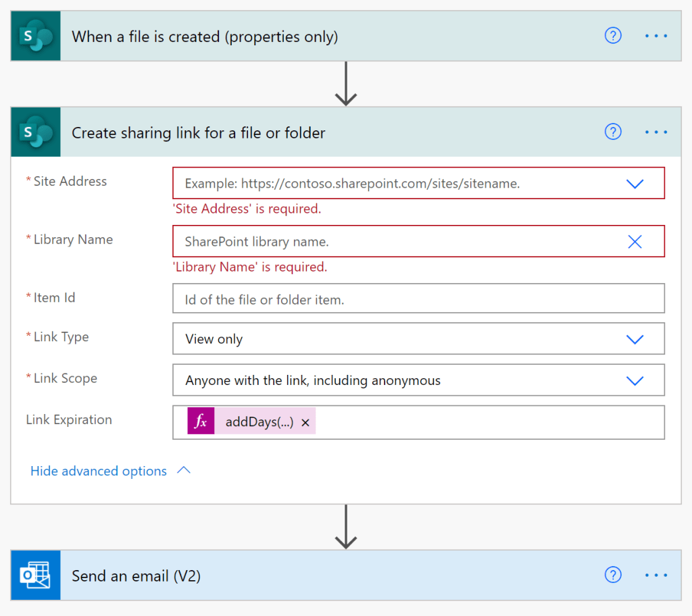Viewport: 692px width, 616px height.
Task: Click SharePoint icon on file created trigger
Action: (x=36, y=36)
